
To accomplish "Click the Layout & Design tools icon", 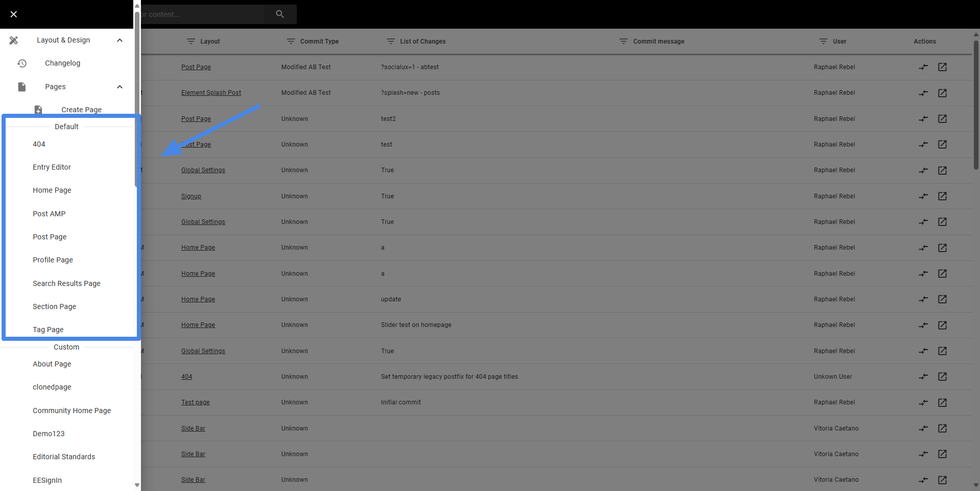I will pos(14,40).
